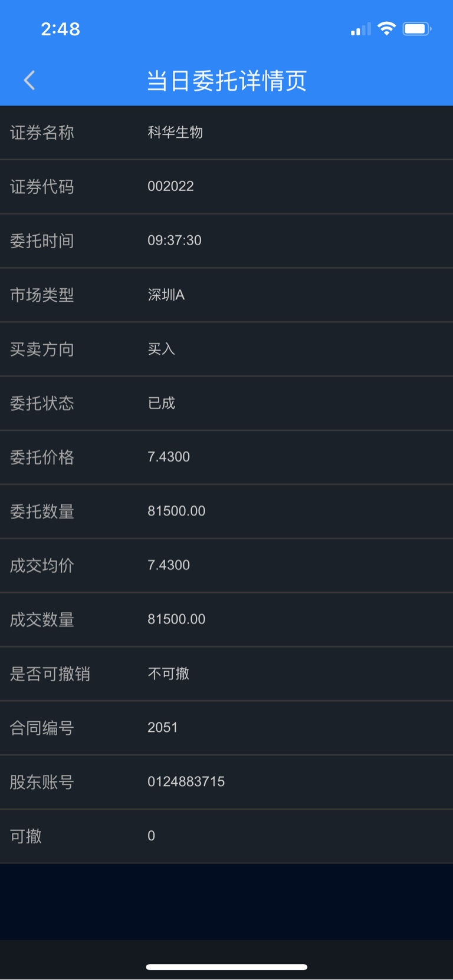Viewport: 453px width, 980px height.
Task: Tap the Wi-Fi status icon
Action: [386, 28]
